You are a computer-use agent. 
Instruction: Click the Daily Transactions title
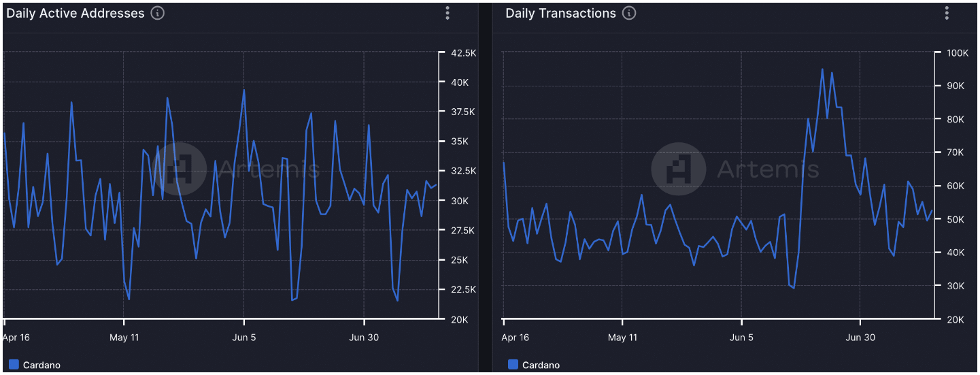[561, 13]
